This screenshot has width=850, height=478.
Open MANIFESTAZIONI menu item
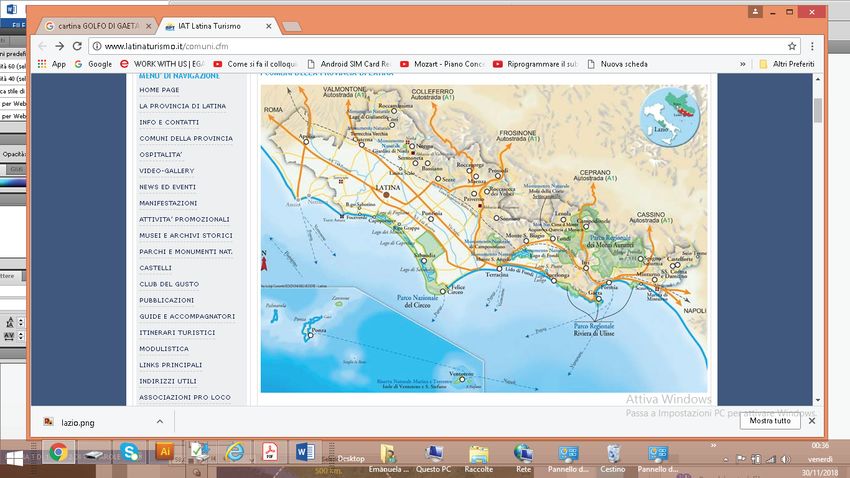(168, 203)
